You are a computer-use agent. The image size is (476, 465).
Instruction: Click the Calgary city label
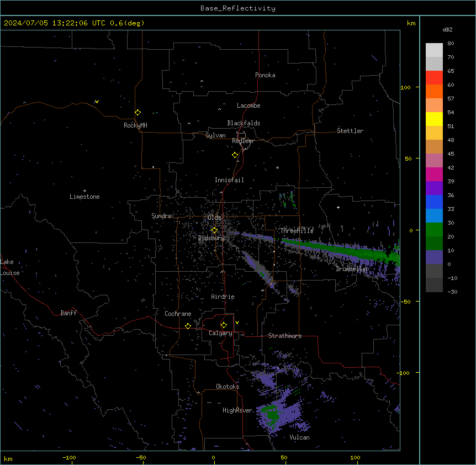point(220,333)
